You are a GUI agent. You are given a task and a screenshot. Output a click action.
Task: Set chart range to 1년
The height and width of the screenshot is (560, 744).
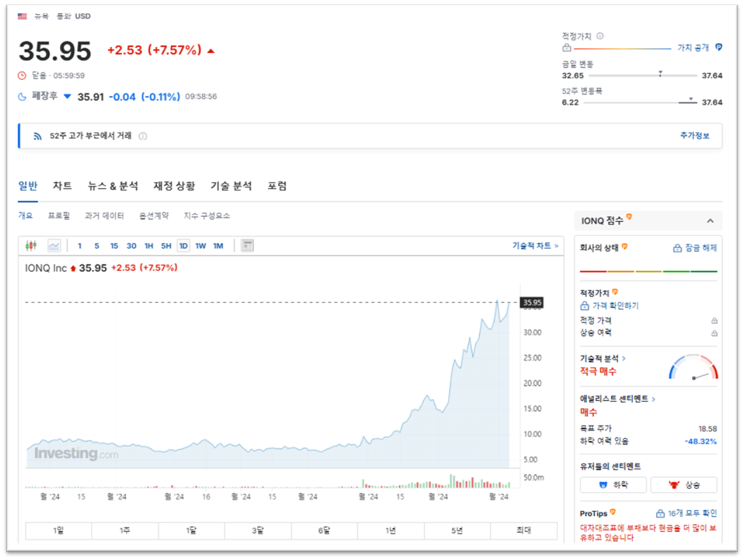click(390, 531)
